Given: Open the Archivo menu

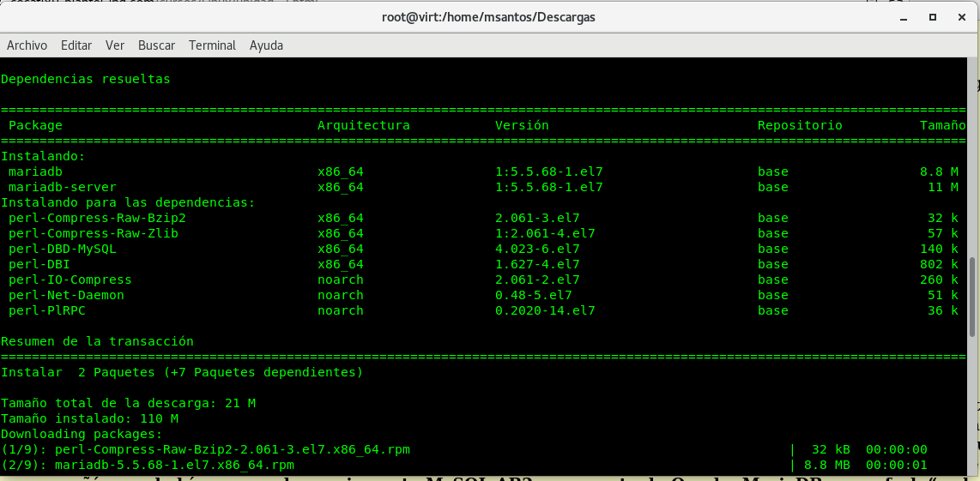Looking at the screenshot, I should pos(27,45).
